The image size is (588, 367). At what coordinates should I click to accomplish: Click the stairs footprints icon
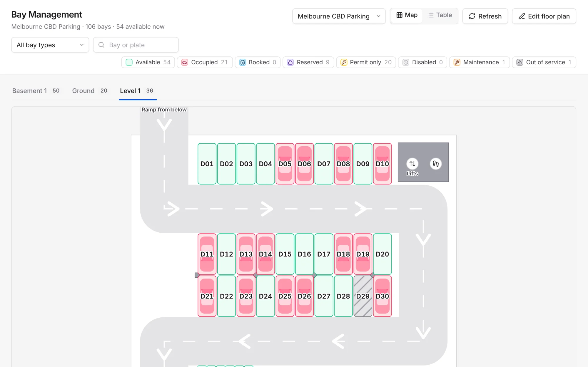436,164
